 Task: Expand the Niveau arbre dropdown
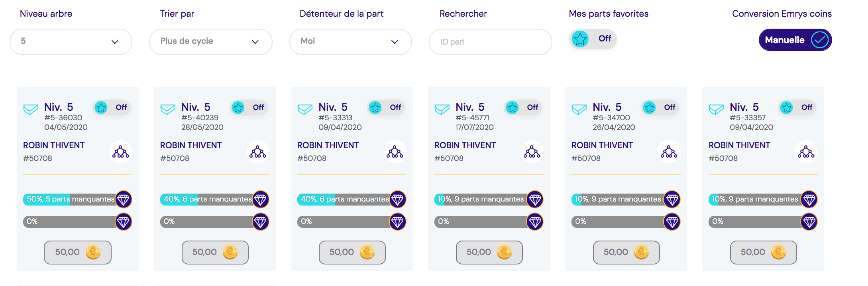click(x=71, y=41)
